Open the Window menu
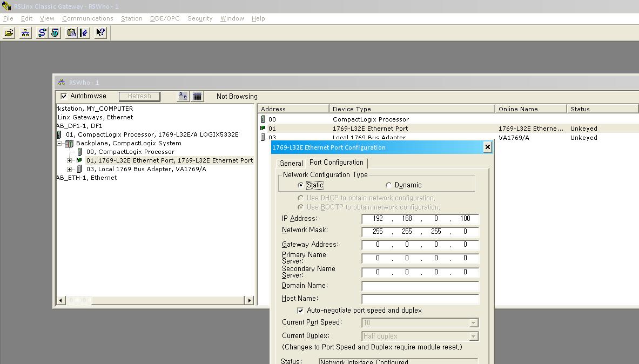This screenshot has height=364, width=639. tap(232, 18)
